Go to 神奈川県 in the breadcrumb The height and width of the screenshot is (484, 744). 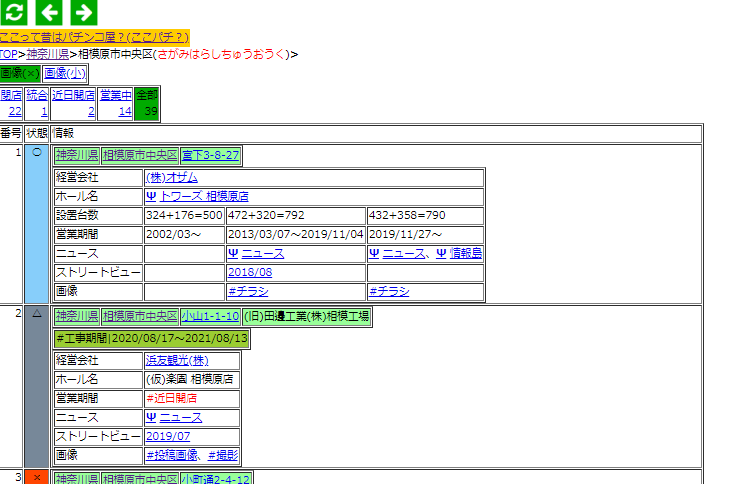pos(47,54)
